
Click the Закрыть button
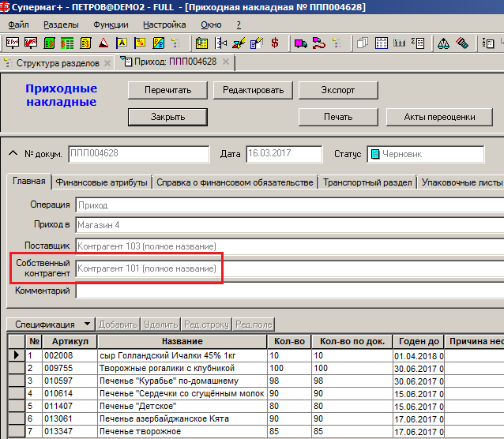click(x=167, y=117)
